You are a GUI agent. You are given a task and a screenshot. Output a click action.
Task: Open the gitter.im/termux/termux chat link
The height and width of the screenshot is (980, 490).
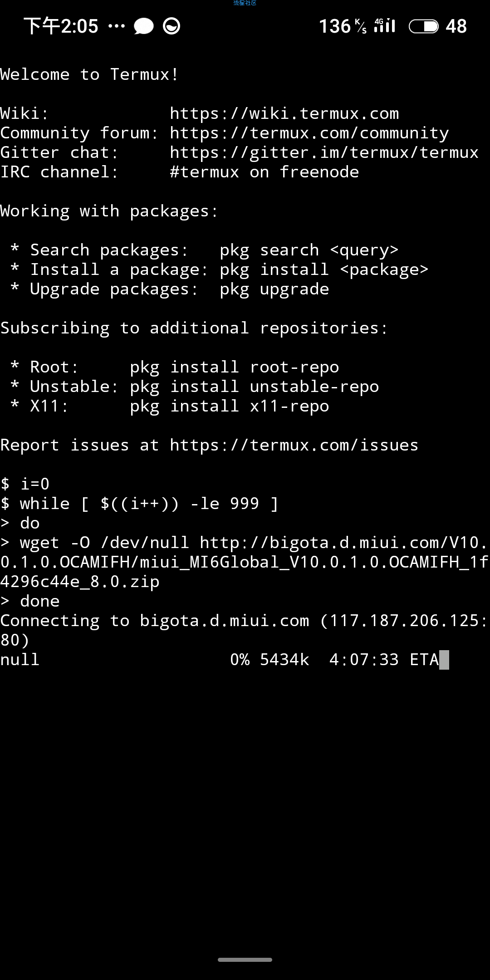[324, 152]
